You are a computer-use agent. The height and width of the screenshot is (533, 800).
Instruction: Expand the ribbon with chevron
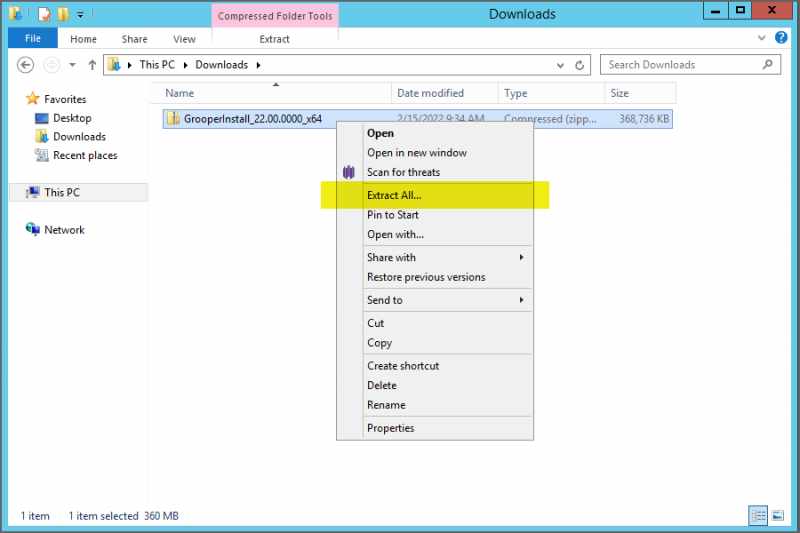pos(762,38)
